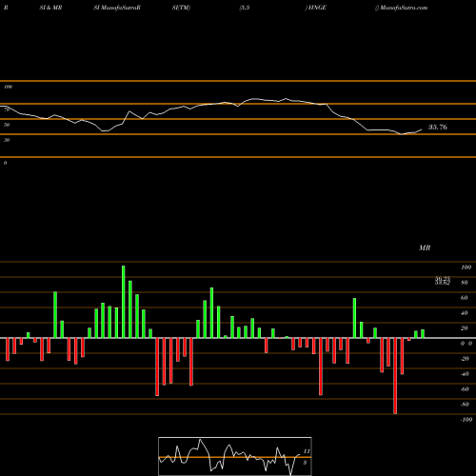Click the tallest green bar near 100
This screenshot has width=476, height=476.
tap(124, 302)
